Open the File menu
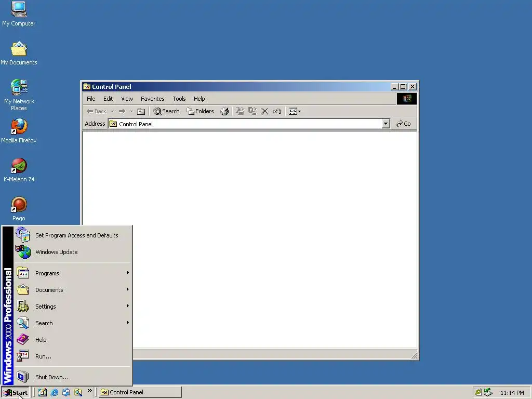This screenshot has width=532, height=399. pyautogui.click(x=91, y=99)
